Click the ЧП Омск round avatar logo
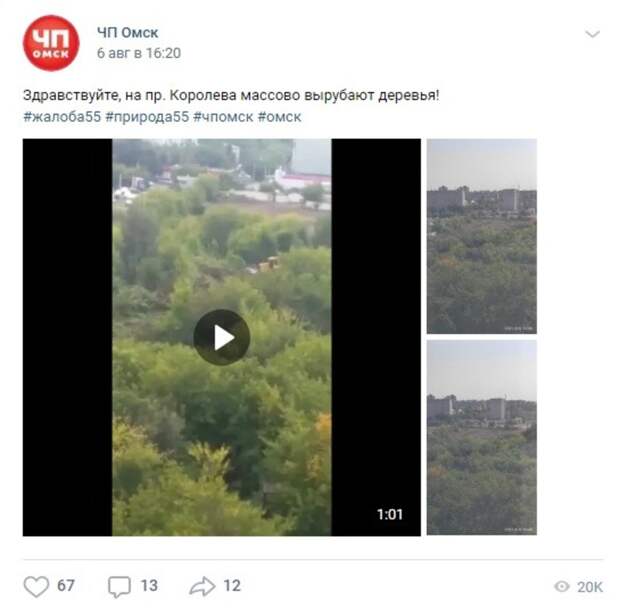The image size is (620, 608). 51,43
